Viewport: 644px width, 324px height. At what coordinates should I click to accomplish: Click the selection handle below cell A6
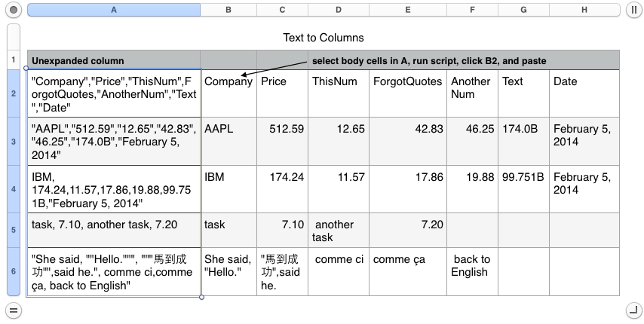(201, 297)
